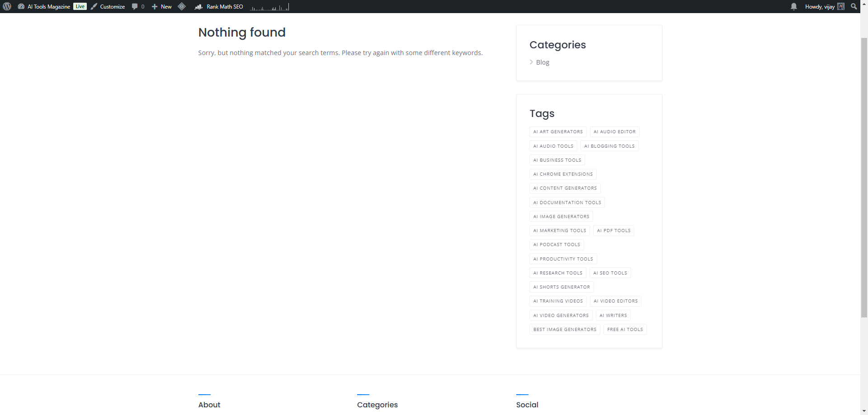Open the AI Tools Magazine dashboard icon

21,6
